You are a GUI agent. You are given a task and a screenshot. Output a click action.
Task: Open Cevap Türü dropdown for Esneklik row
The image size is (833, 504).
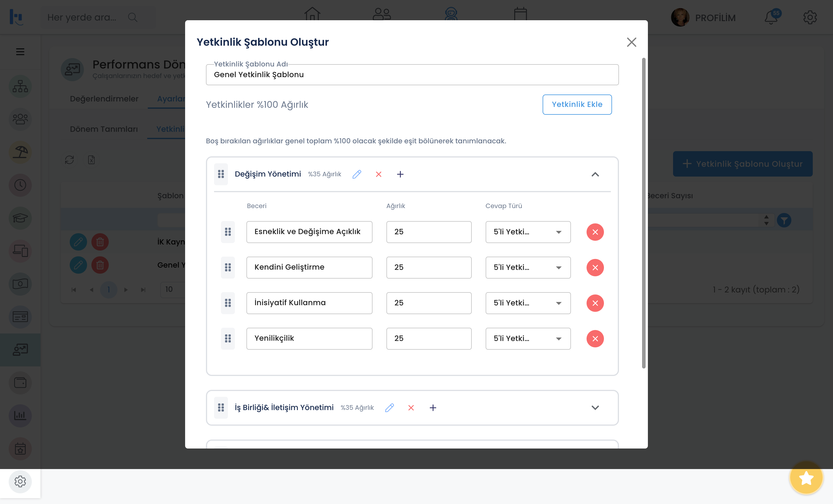528,232
